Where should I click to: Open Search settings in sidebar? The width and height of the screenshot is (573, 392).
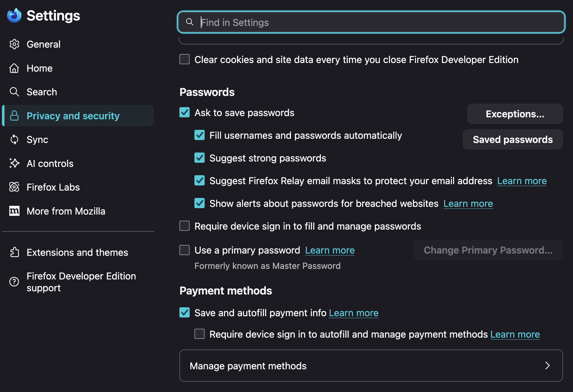[78, 92]
